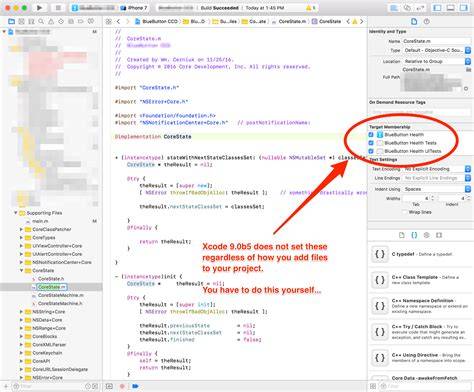The width and height of the screenshot is (474, 392).
Task: Open the Find navigator magnifier
Action: pos(41,21)
